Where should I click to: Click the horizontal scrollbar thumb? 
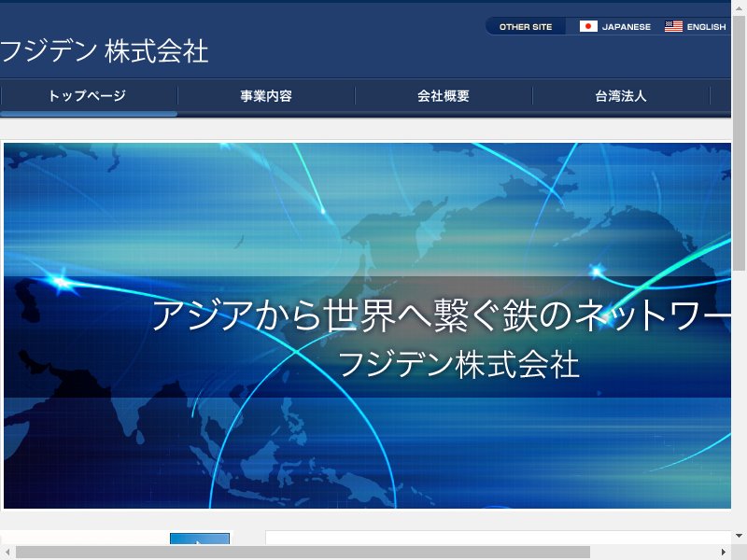click(303, 552)
